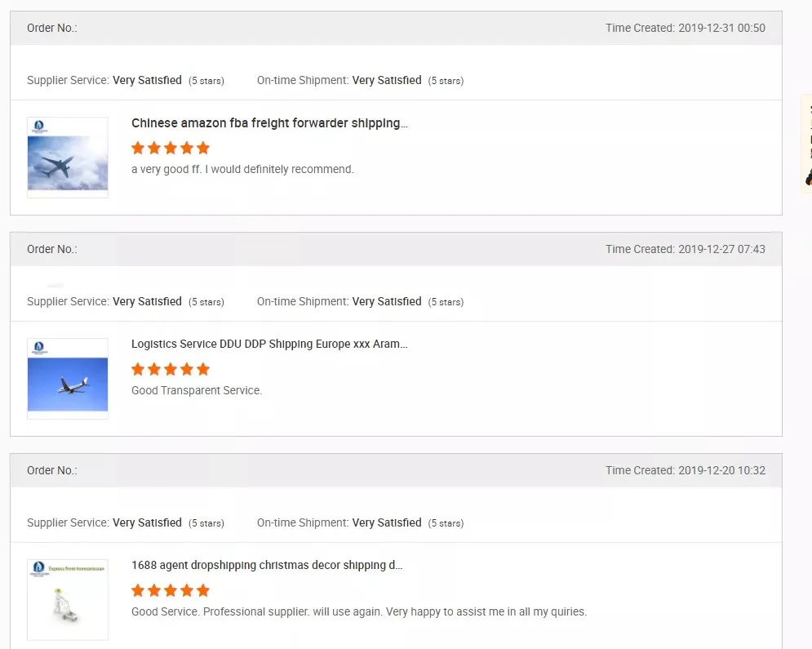Click the 'Time Created: 2019-12-20 10:32' timestamp
The width and height of the screenshot is (812, 649).
point(685,470)
